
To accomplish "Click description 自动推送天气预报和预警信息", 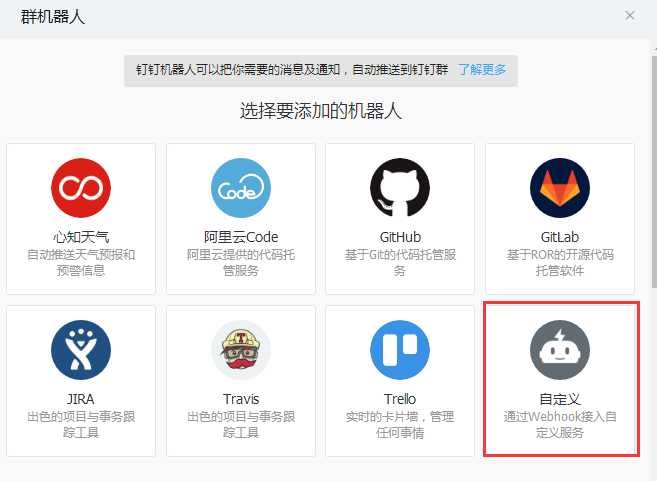I will [81, 262].
